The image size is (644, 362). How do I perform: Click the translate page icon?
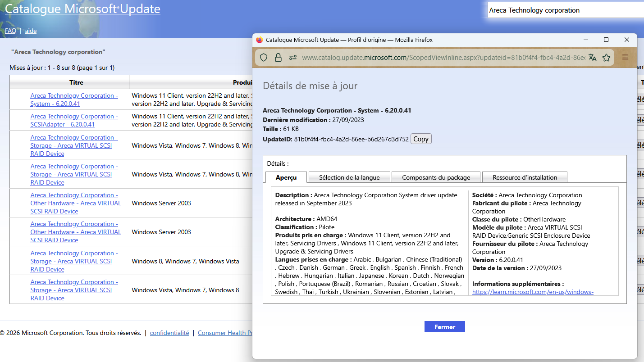click(593, 58)
